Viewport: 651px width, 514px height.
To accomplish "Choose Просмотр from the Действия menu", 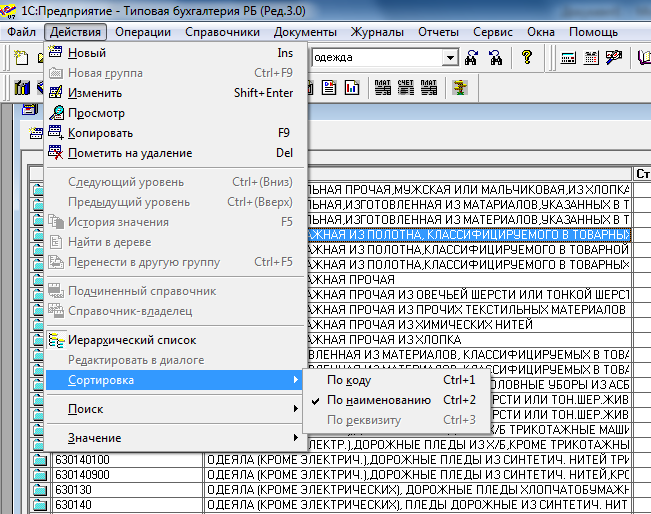I will pyautogui.click(x=175, y=113).
